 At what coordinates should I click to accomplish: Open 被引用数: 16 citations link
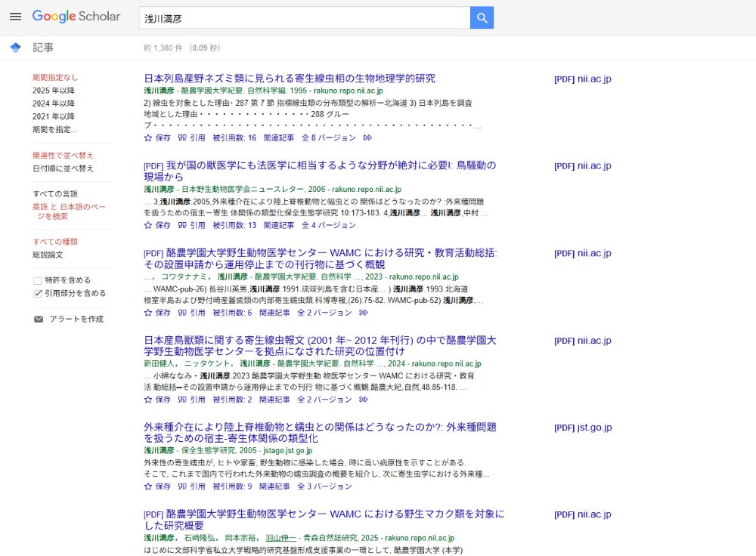[234, 137]
